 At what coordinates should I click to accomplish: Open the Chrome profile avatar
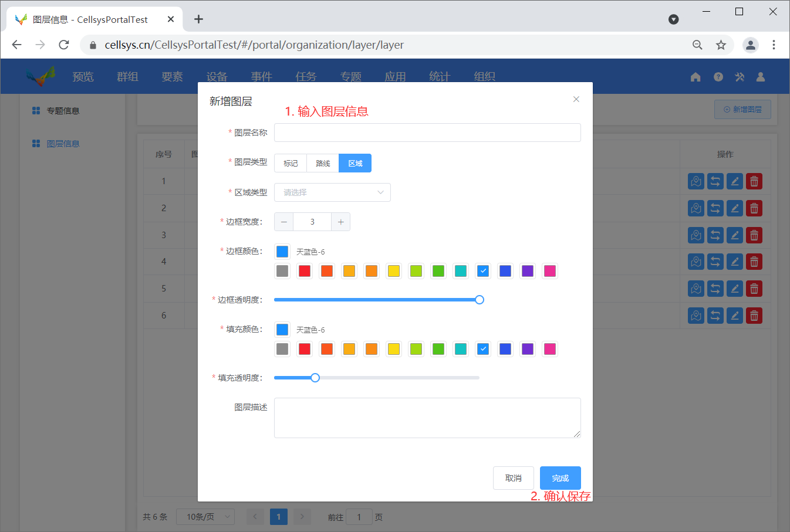tap(751, 45)
